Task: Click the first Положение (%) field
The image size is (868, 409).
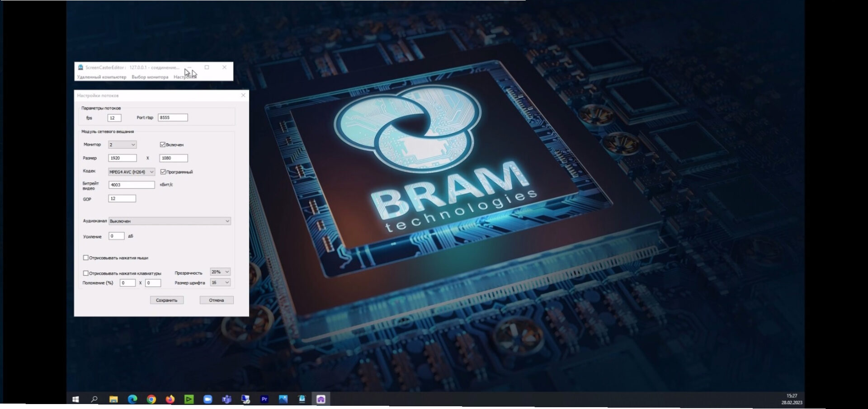Action: (127, 283)
